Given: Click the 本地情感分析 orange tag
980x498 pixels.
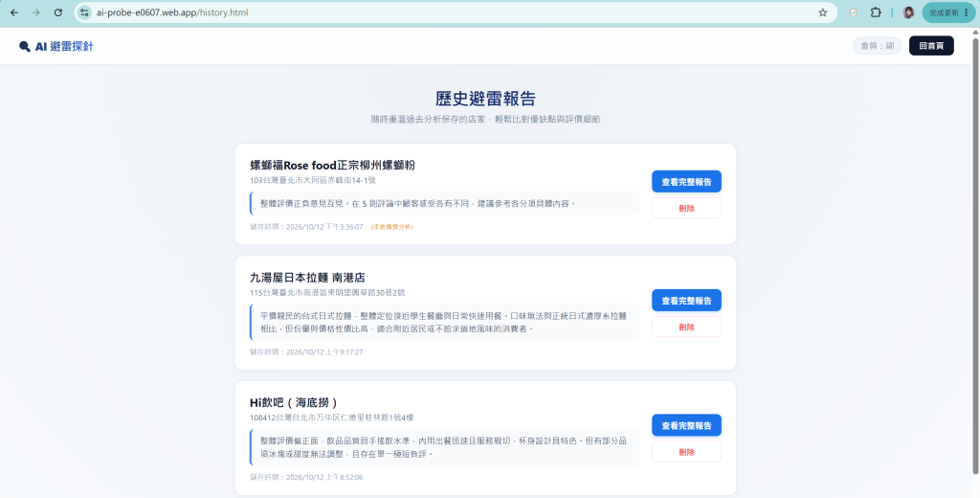Looking at the screenshot, I should pos(391,227).
